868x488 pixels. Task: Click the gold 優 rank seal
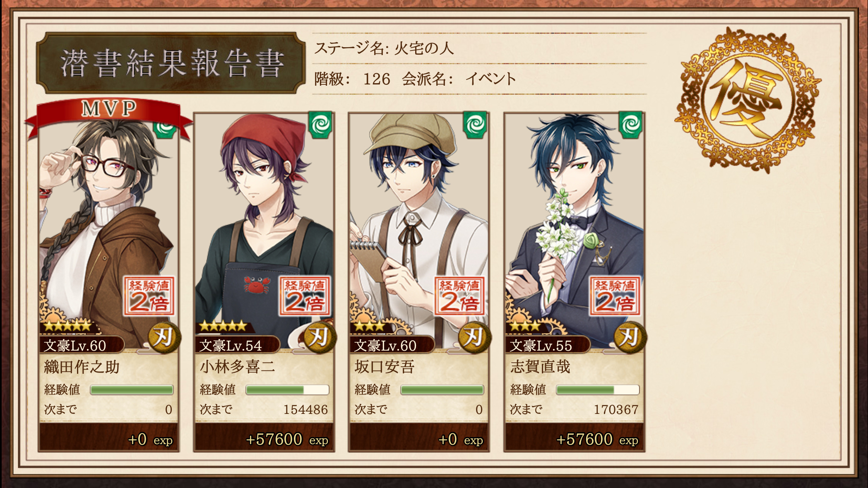tap(748, 100)
